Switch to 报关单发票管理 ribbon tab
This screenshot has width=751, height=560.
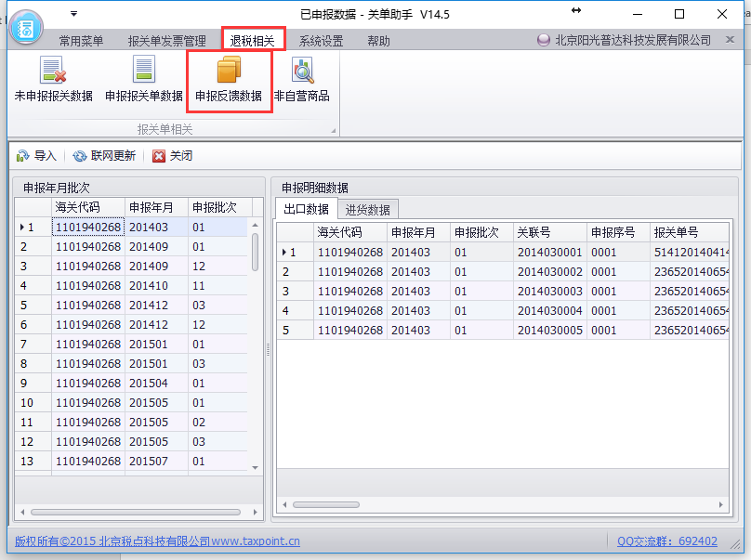coord(167,41)
